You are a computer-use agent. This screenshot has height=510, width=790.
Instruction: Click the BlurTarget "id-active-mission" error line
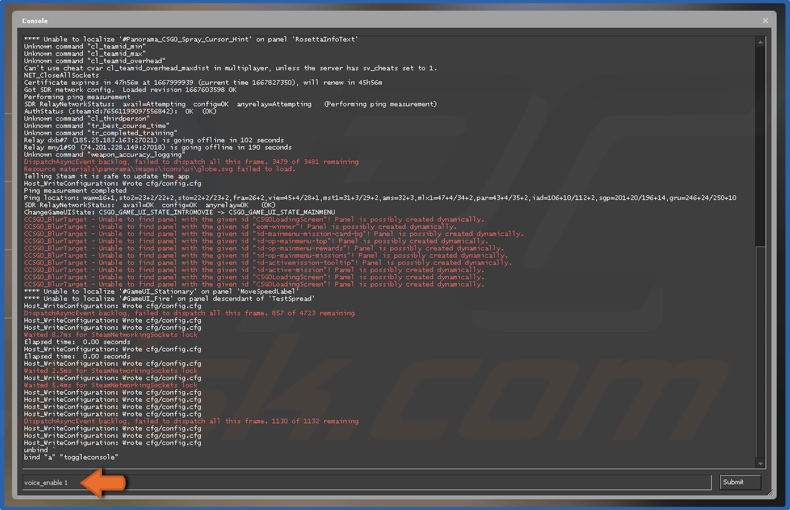[254, 270]
